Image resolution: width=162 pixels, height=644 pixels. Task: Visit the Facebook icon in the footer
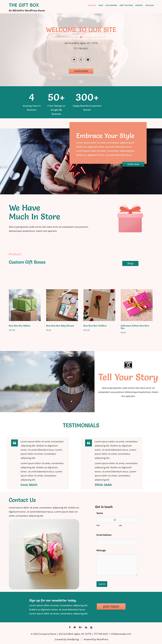(70, 627)
